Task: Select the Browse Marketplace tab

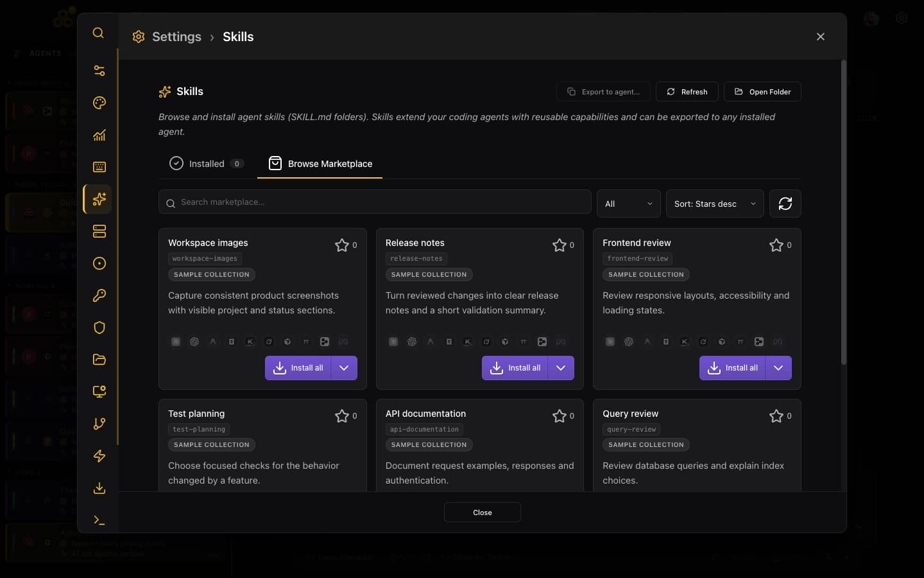Action: click(x=320, y=164)
